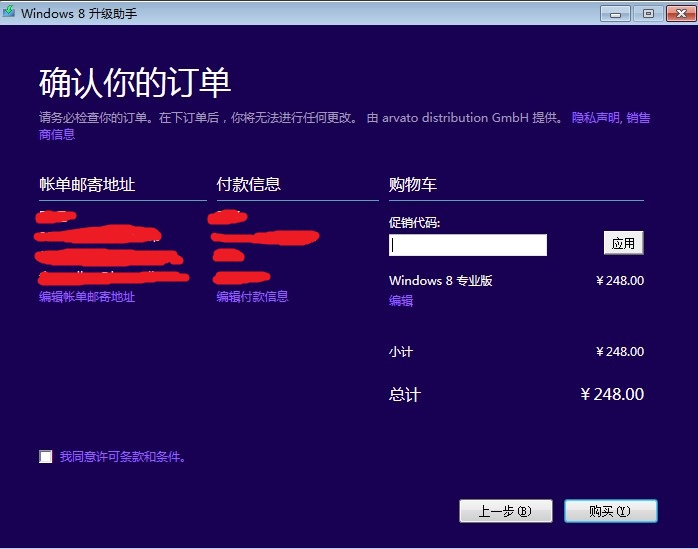Click the 确认你的订单 title
698x549 pixels.
(x=135, y=83)
